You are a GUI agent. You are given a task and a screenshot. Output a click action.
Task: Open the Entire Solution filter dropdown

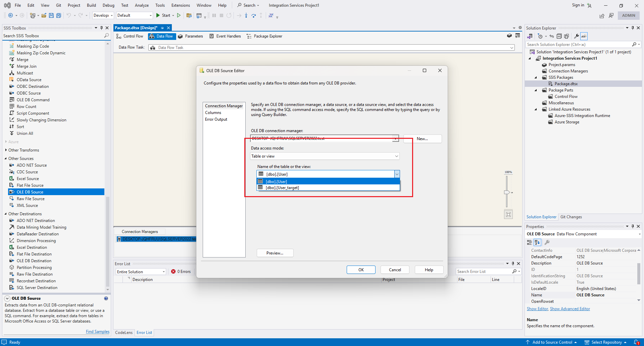141,272
